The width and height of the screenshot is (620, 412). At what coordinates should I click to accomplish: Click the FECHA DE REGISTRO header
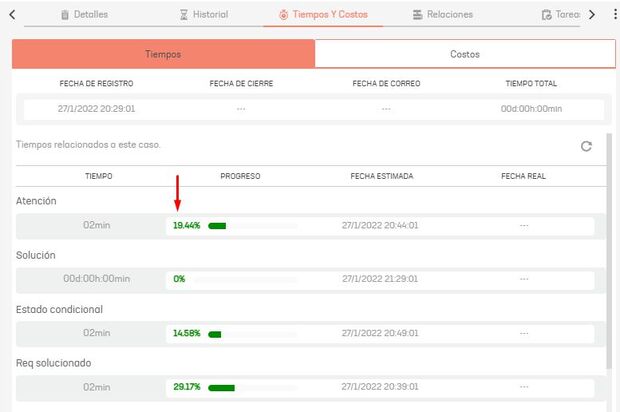click(96, 83)
